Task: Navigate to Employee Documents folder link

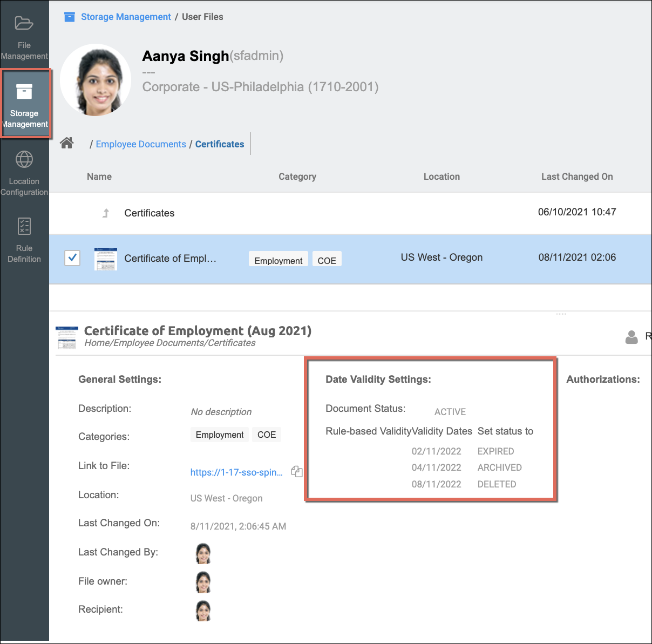Action: (141, 144)
